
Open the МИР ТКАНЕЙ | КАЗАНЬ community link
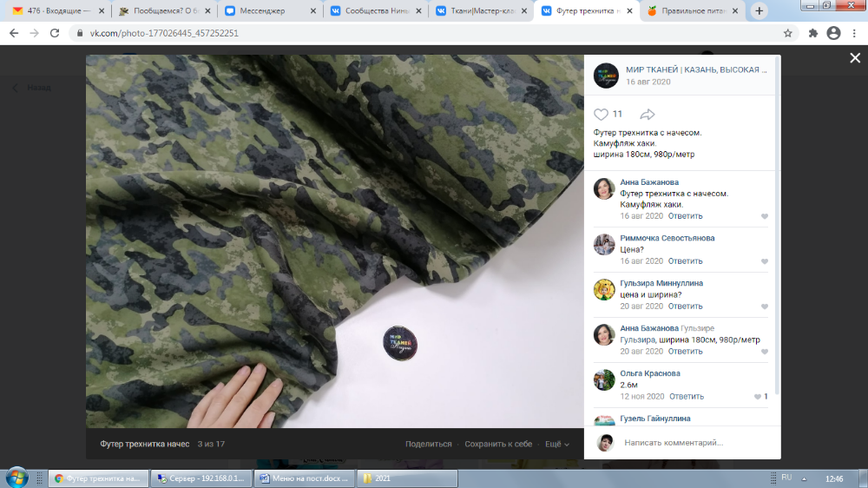696,69
